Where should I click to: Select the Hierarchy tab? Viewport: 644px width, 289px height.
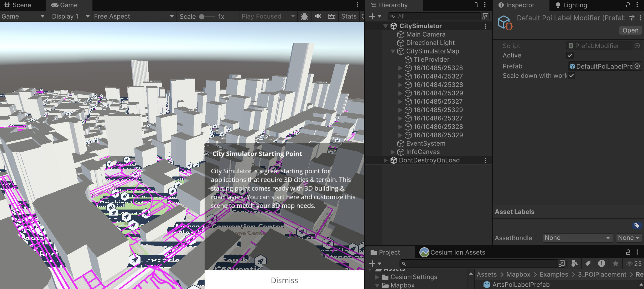click(389, 5)
